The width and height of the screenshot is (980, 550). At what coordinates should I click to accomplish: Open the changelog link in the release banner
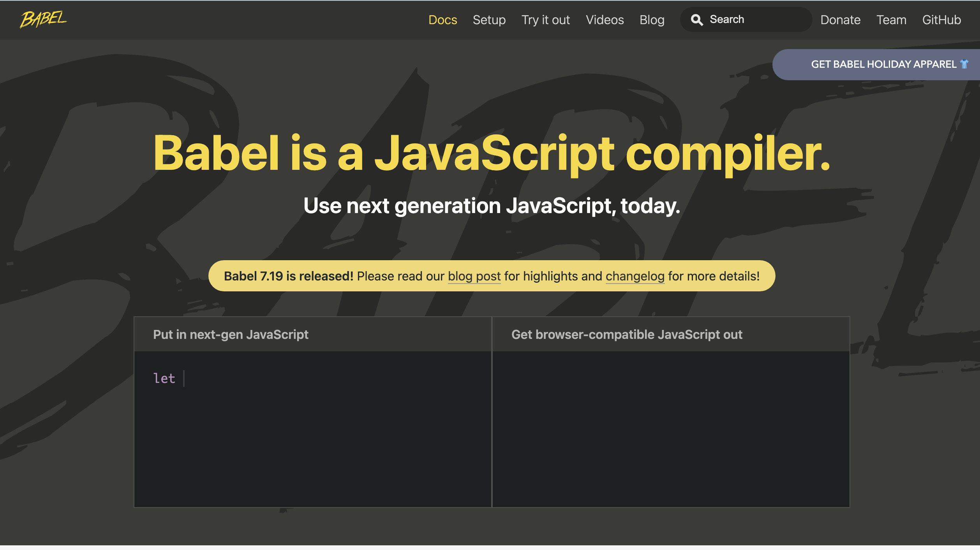point(635,276)
